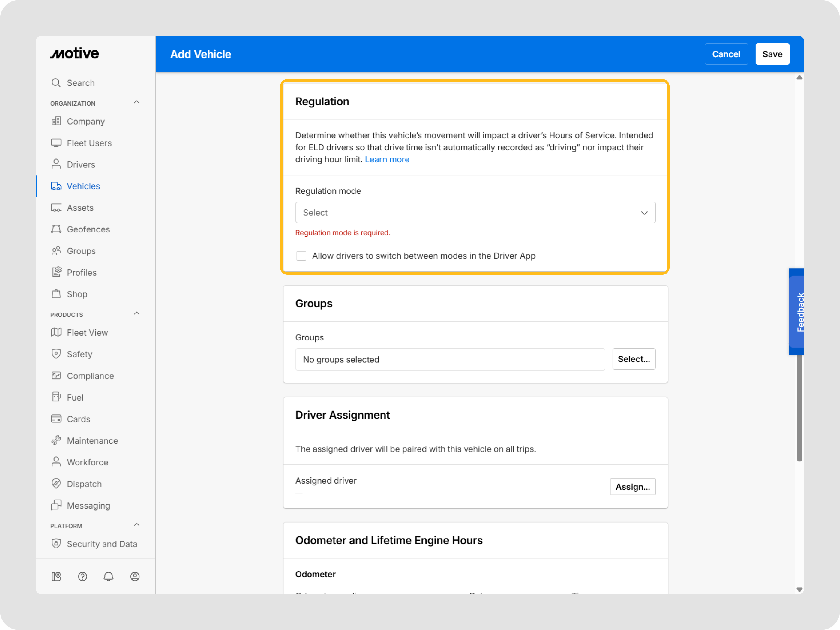Click the map book icon at sidebar bottom
The image size is (840, 630).
click(56, 576)
